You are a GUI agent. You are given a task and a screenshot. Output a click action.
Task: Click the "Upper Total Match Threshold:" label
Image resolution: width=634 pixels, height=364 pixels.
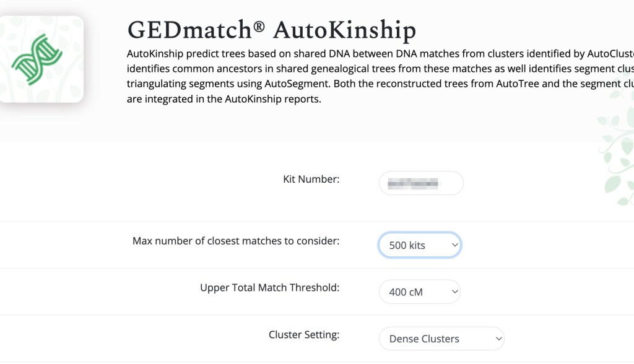pos(269,288)
